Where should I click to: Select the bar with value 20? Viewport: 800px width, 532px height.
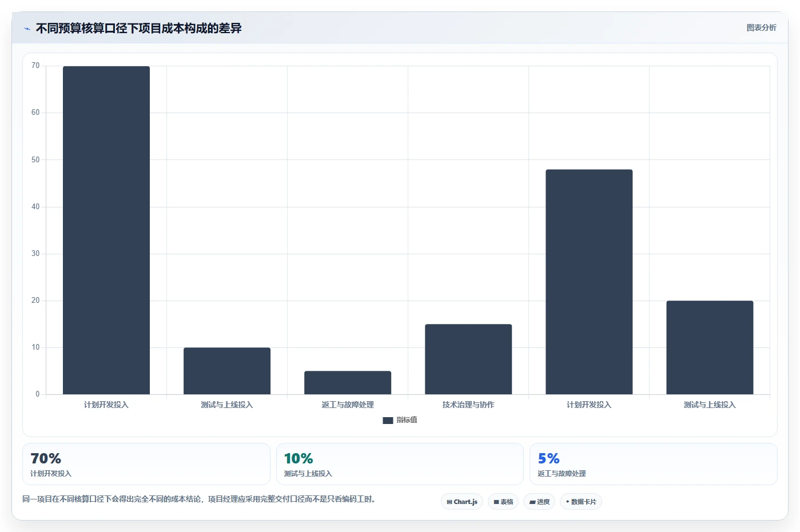pyautogui.click(x=710, y=347)
